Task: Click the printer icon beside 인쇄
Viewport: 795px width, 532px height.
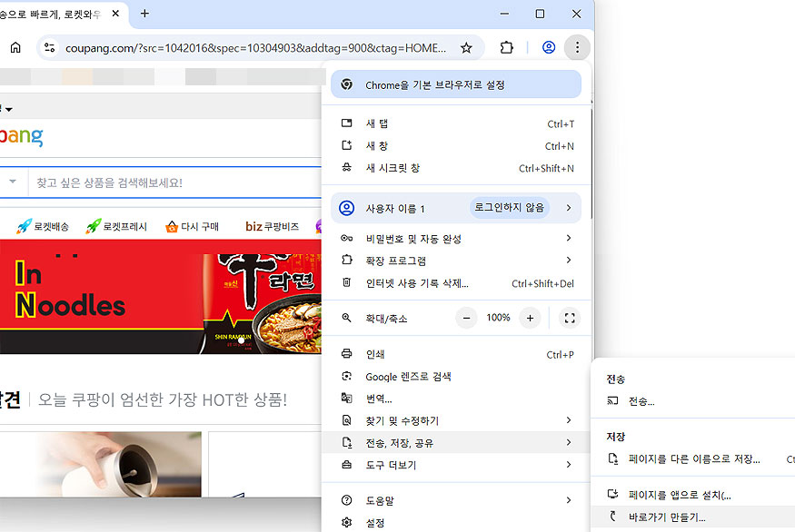Action: click(347, 354)
